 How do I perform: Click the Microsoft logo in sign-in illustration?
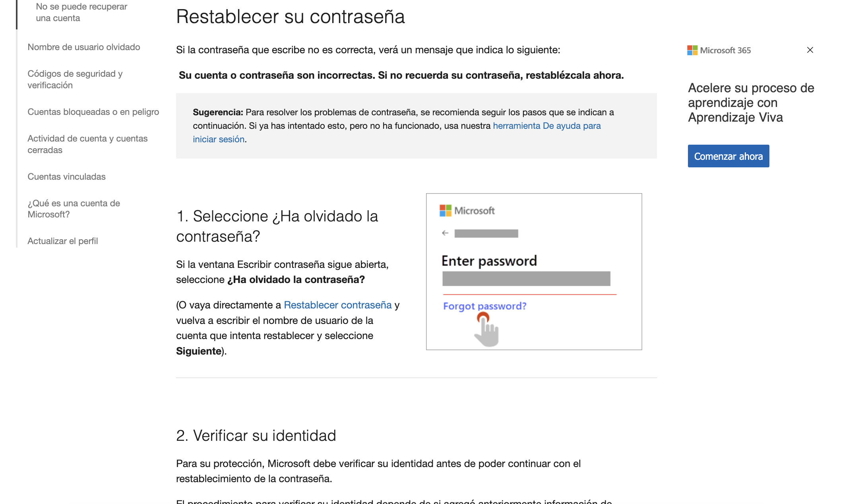[467, 211]
